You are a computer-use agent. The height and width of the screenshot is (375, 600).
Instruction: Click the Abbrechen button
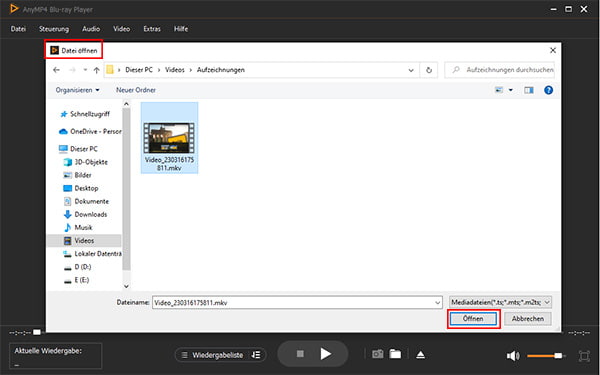pyautogui.click(x=528, y=318)
